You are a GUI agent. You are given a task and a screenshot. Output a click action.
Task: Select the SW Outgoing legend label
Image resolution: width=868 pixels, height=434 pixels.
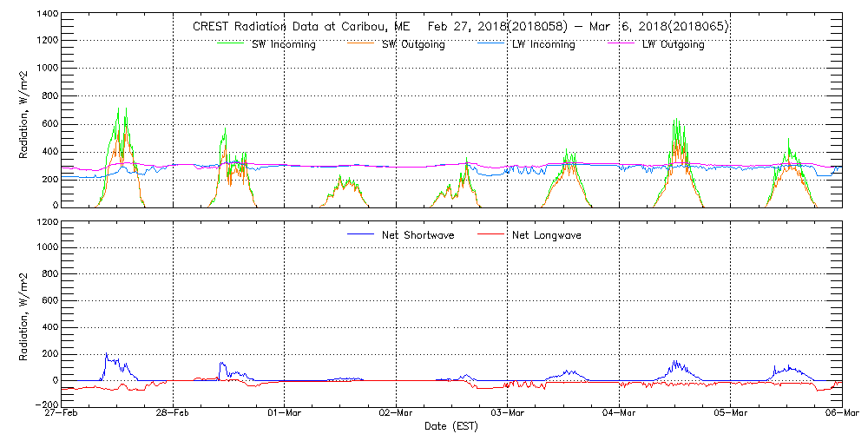(414, 45)
